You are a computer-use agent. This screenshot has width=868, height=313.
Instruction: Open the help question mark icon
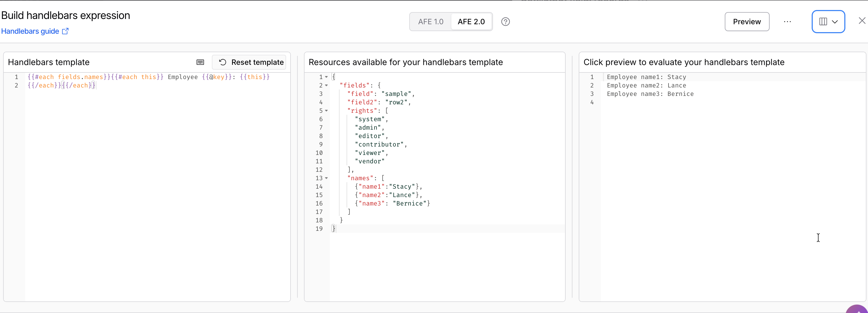coord(505,22)
